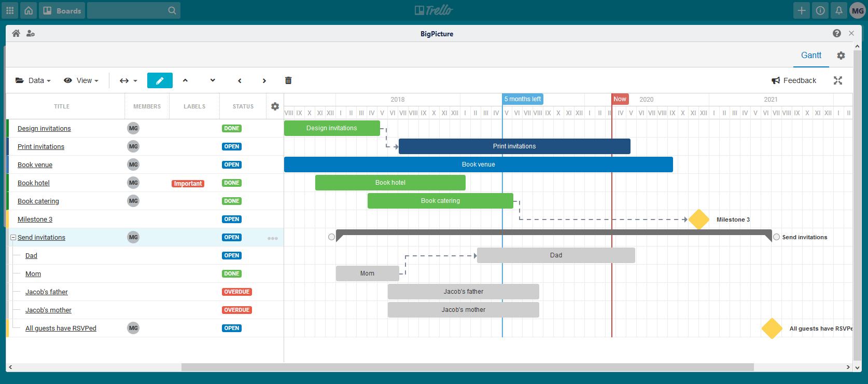Collapse the Send invitations task group
This screenshot has height=384, width=868.
(x=13, y=238)
